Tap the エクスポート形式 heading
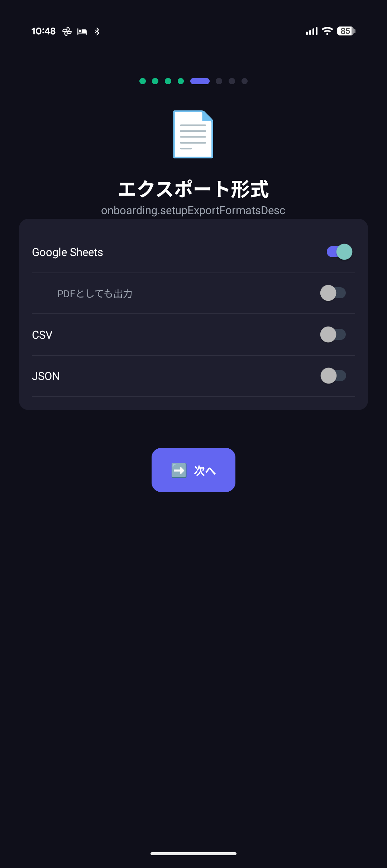This screenshot has height=868, width=387. 193,189
